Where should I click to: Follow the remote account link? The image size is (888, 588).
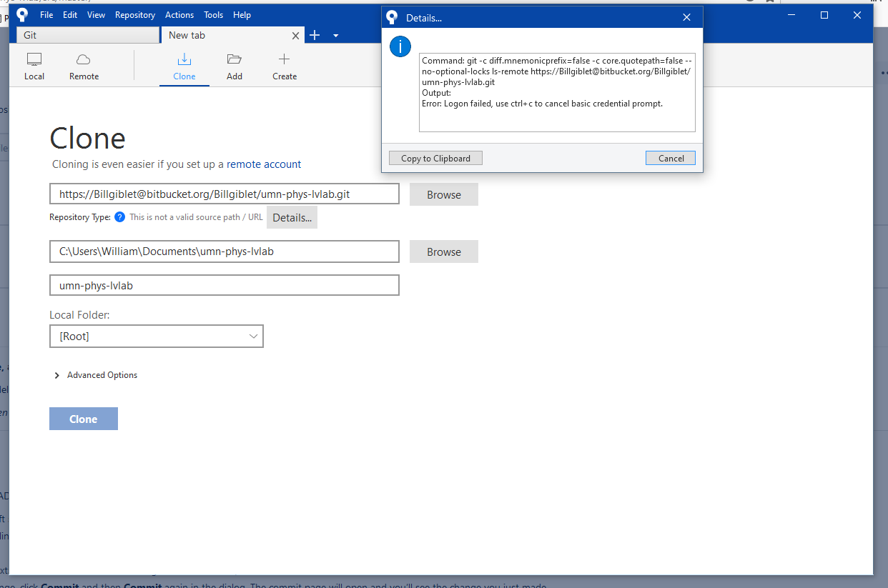[264, 164]
